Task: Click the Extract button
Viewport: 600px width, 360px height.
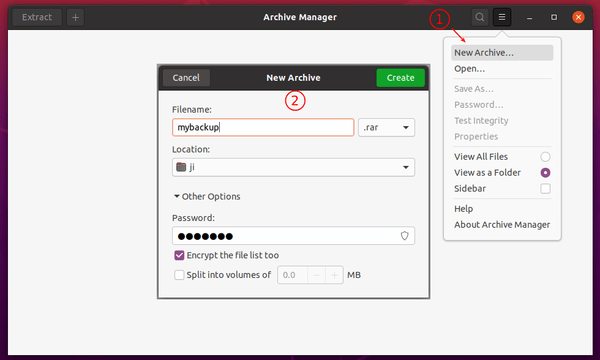Action: 37,17
